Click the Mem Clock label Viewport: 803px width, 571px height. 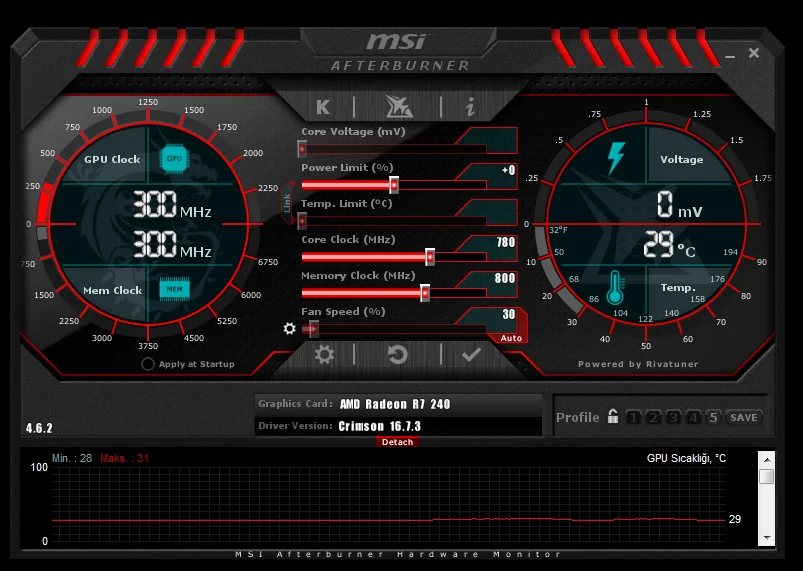coord(113,290)
